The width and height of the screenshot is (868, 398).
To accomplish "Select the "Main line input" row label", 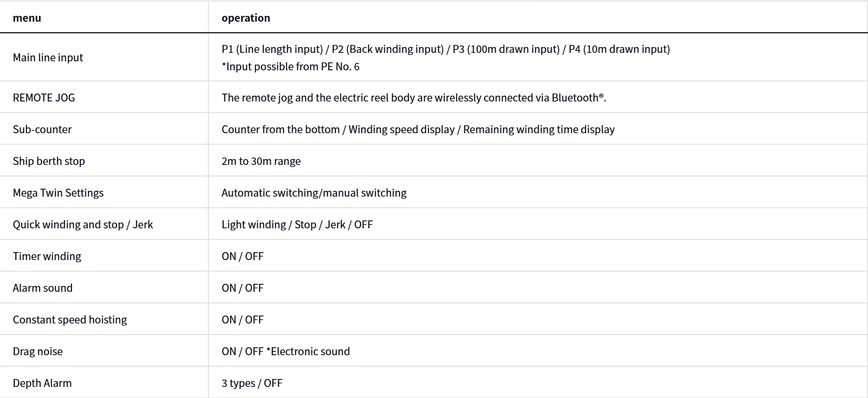I will coord(48,58).
